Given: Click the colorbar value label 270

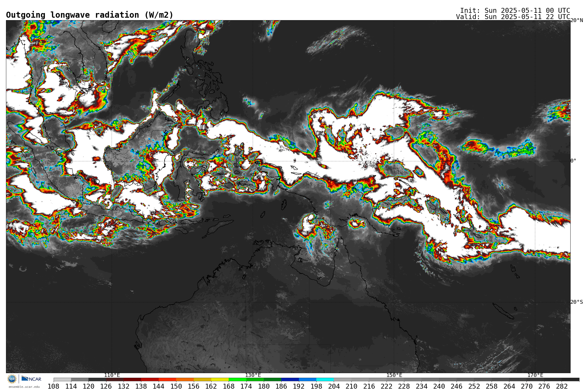Looking at the screenshot, I should coord(527,386).
